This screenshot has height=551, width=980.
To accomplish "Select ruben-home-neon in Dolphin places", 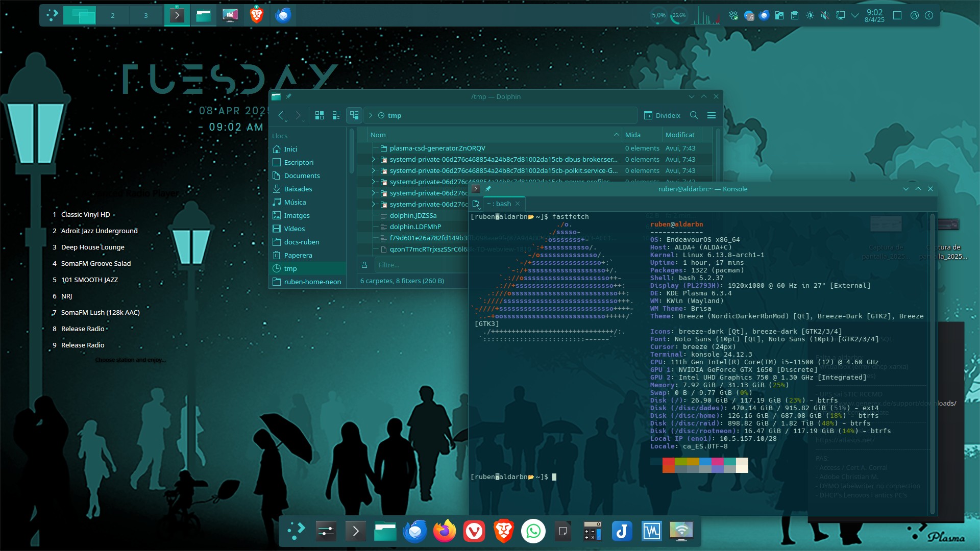I will coord(308,282).
